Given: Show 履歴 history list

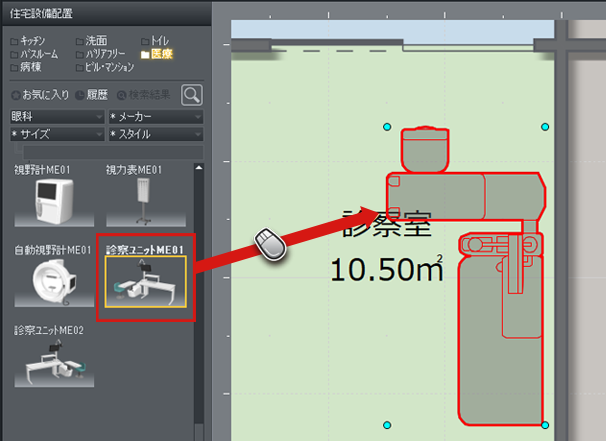Looking at the screenshot, I should 95,96.
